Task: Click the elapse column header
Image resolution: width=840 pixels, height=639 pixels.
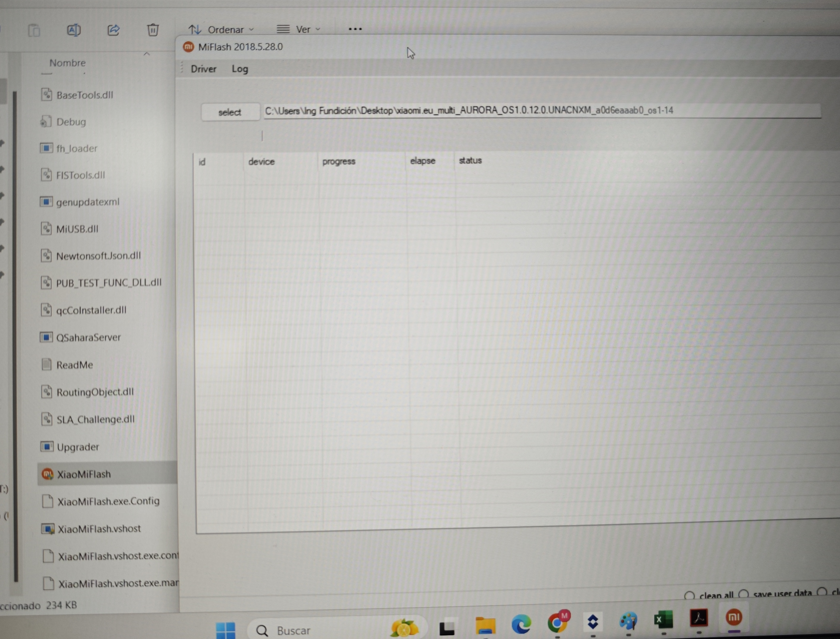Action: pyautogui.click(x=422, y=161)
